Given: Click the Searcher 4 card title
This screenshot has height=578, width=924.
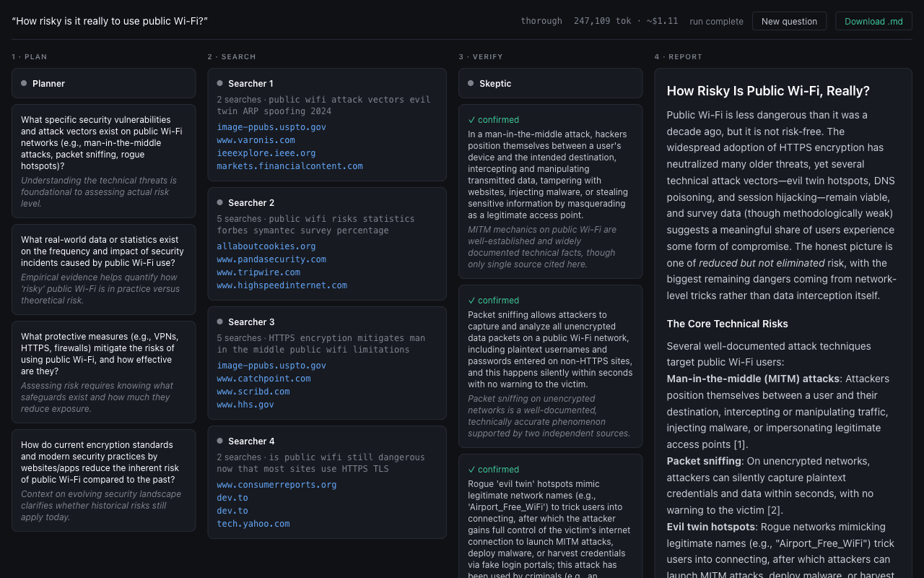Looking at the screenshot, I should 251,441.
